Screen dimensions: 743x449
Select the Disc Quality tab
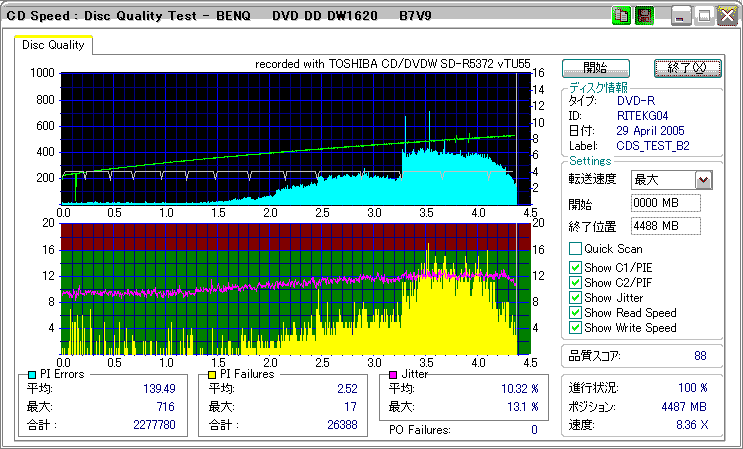point(54,45)
